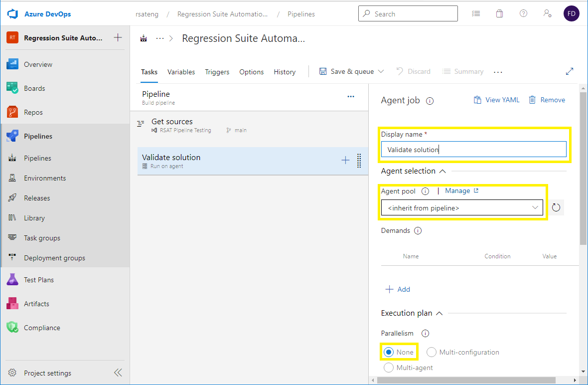The height and width of the screenshot is (385, 588).
Task: Click the refresh icon next to Agent pool
Action: pyautogui.click(x=556, y=207)
